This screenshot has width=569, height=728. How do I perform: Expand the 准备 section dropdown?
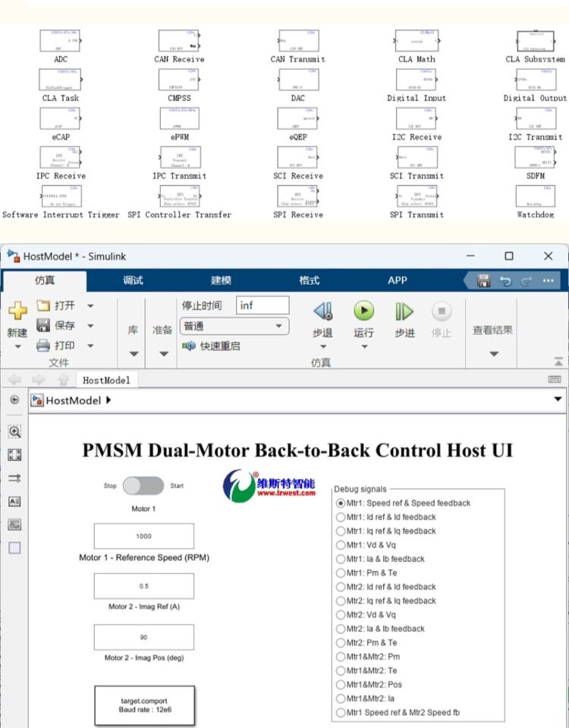(x=164, y=354)
